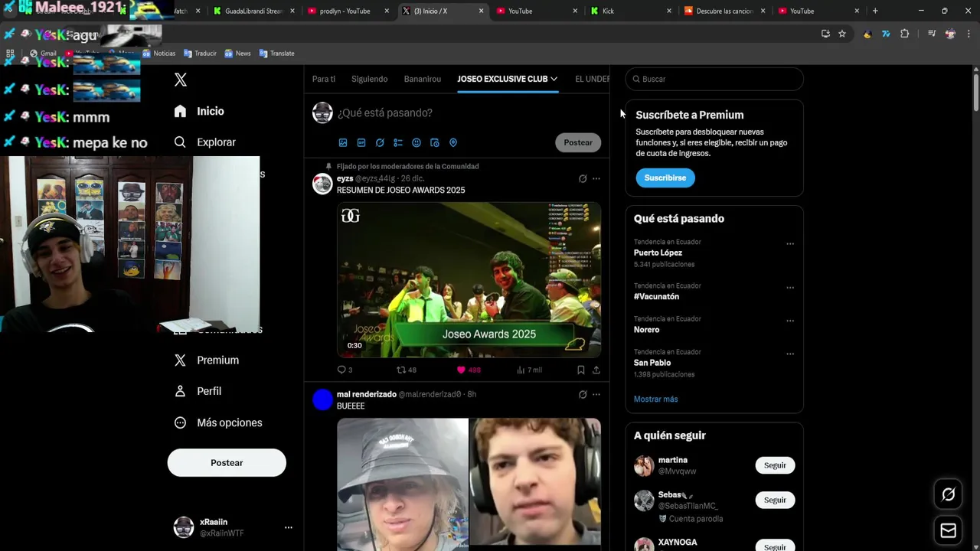
Task: Open the News bookmark
Action: click(237, 54)
